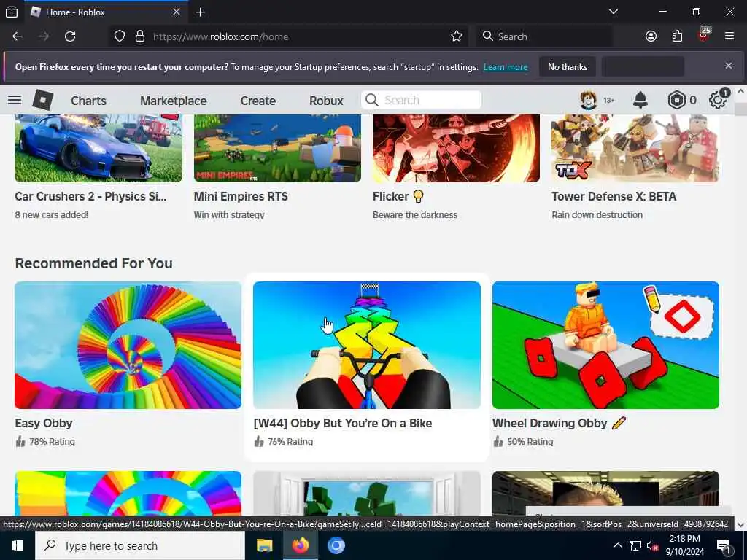Open Mini Empires RTS thumbnail

coord(277,148)
